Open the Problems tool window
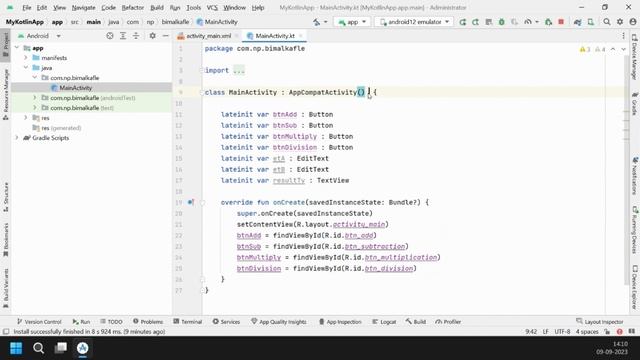Viewport: 640px width, 360px height. pos(148,322)
